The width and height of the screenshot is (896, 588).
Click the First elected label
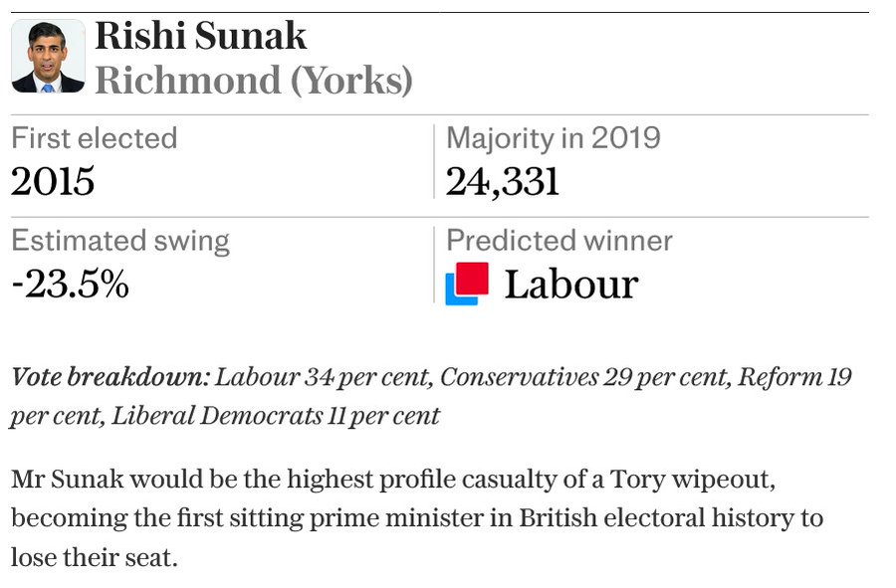95,138
